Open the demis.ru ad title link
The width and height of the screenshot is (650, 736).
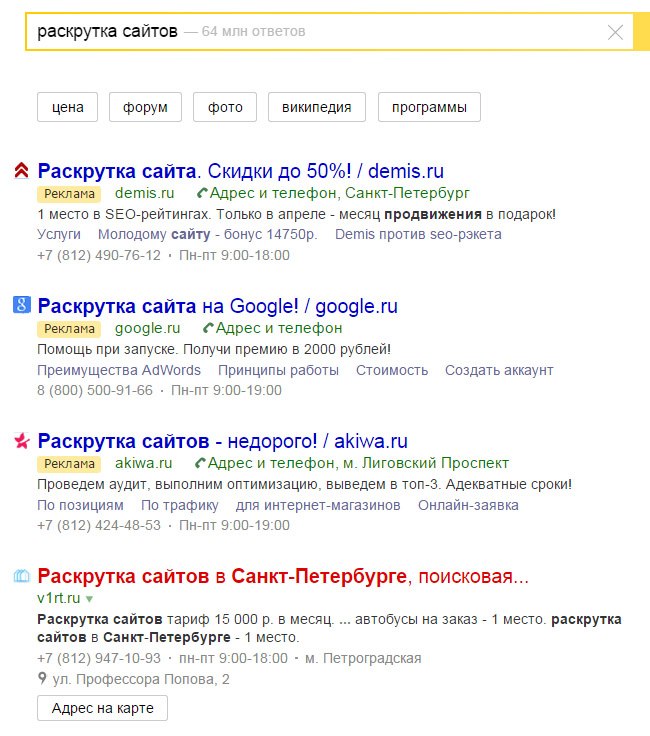click(241, 171)
